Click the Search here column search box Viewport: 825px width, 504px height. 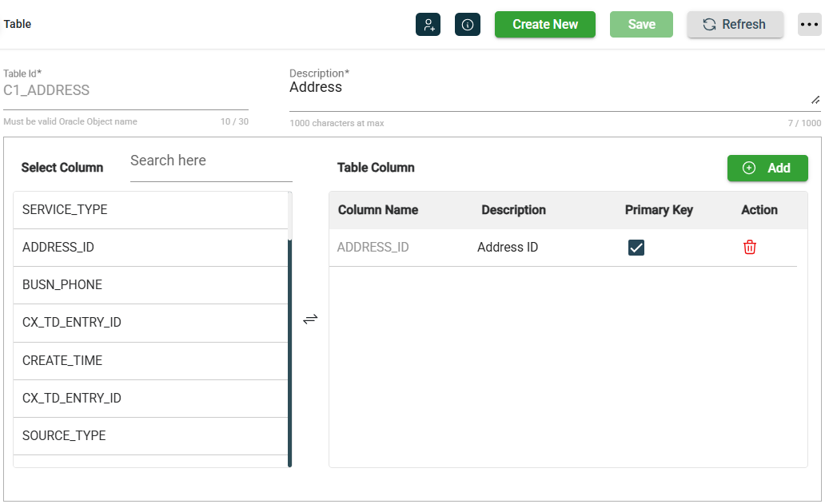click(211, 161)
